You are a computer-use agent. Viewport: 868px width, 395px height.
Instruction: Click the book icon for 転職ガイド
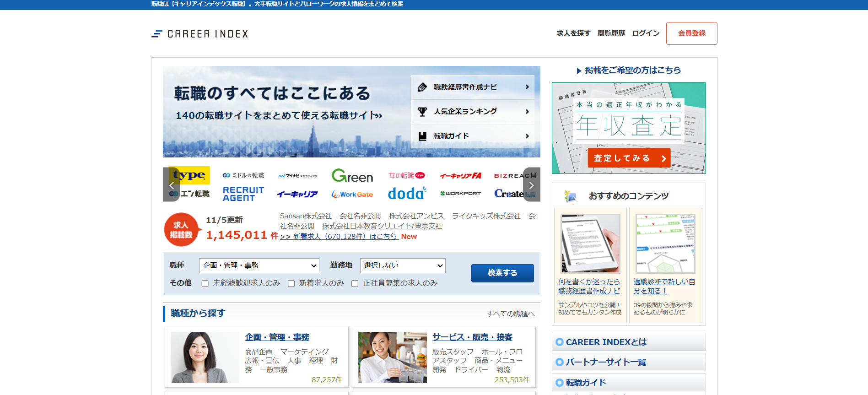pos(422,136)
